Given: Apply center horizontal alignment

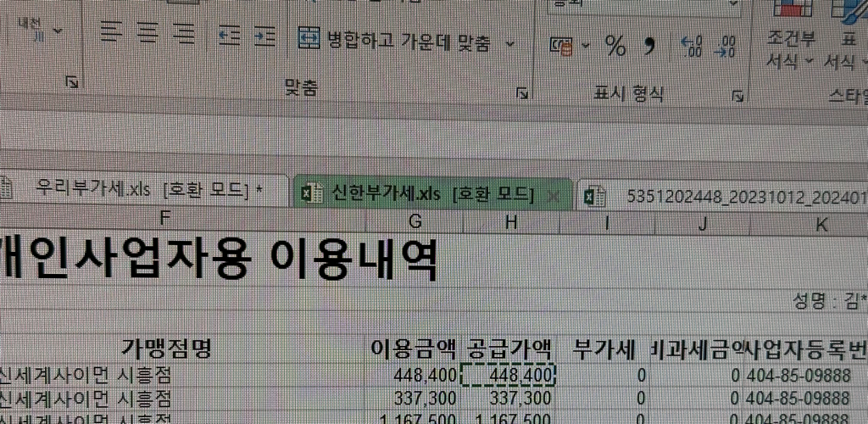Looking at the screenshot, I should tap(147, 34).
